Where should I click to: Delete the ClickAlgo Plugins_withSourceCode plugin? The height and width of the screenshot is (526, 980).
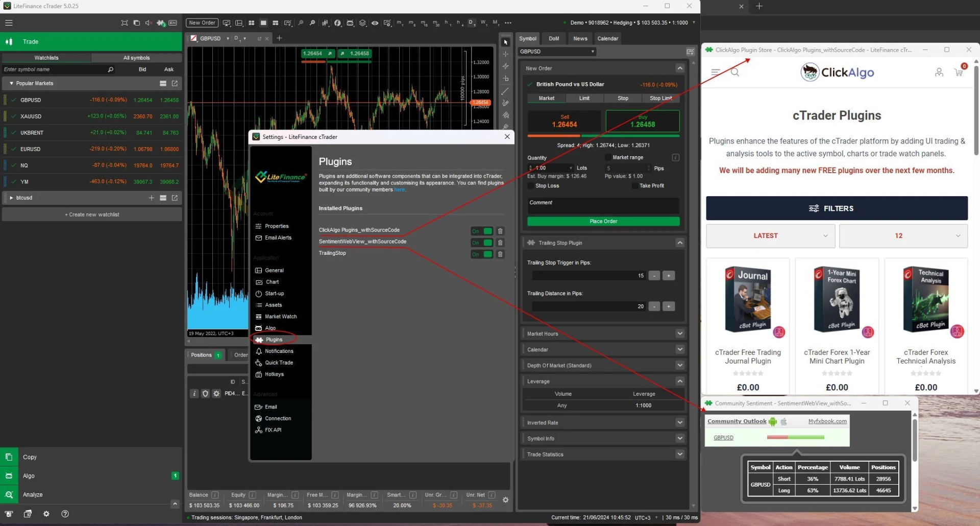point(500,231)
